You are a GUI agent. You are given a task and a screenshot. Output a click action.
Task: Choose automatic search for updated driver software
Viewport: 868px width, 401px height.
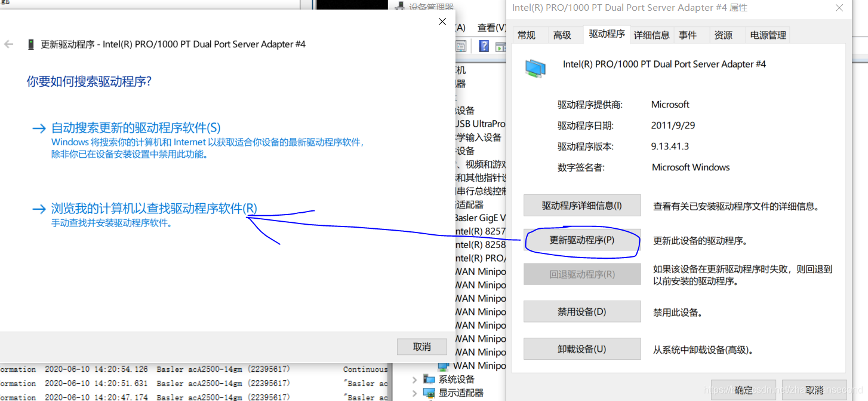(136, 128)
